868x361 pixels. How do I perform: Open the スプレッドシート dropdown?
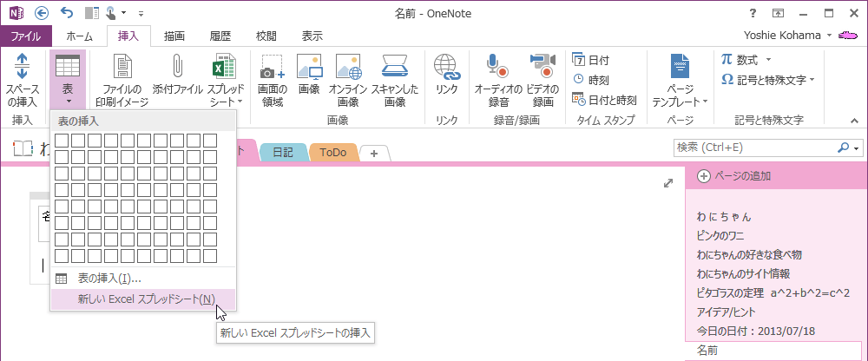227,81
